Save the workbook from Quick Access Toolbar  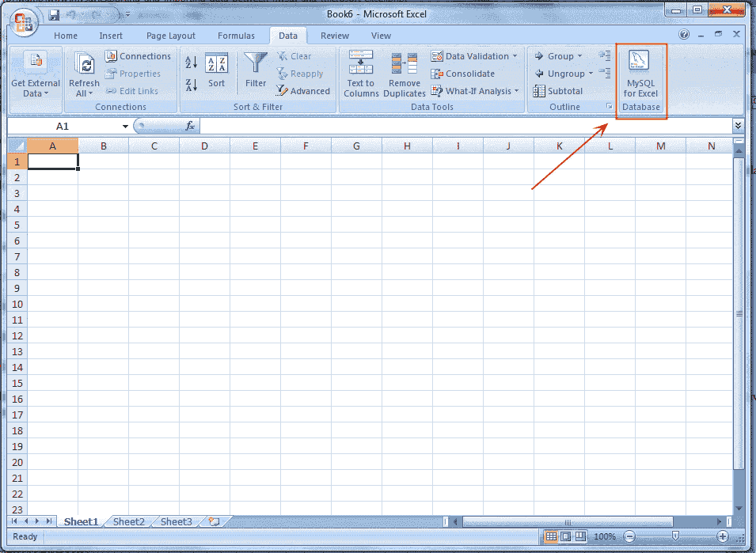pos(53,13)
